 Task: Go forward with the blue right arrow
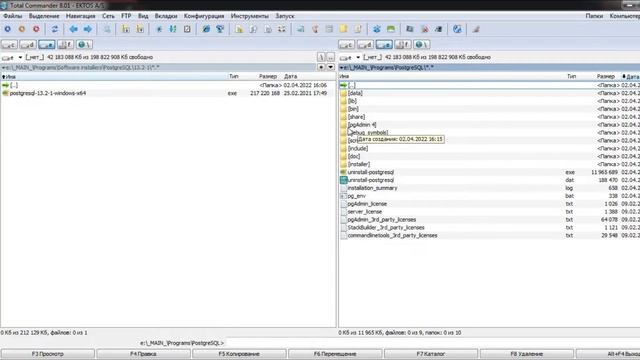(88, 29)
